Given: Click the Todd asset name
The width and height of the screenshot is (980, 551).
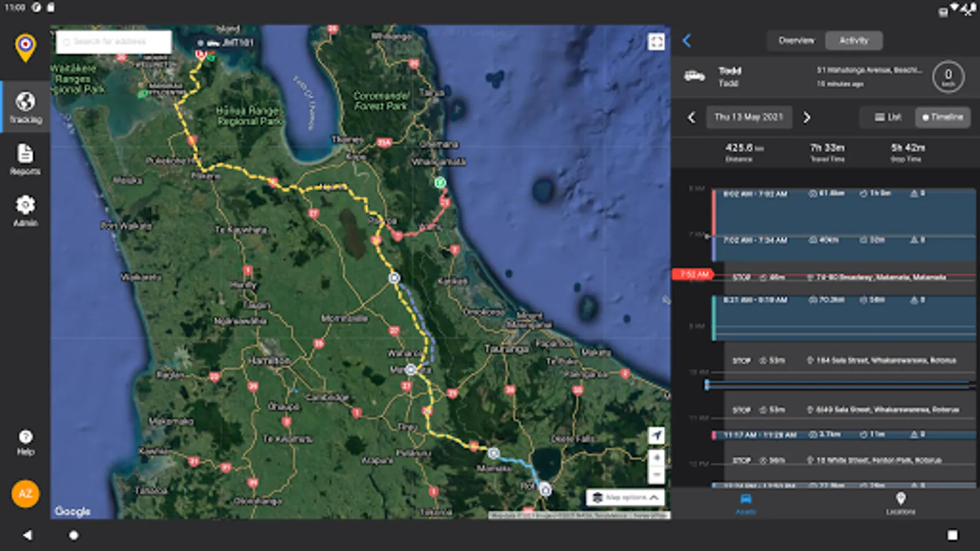Looking at the screenshot, I should pyautogui.click(x=729, y=70).
